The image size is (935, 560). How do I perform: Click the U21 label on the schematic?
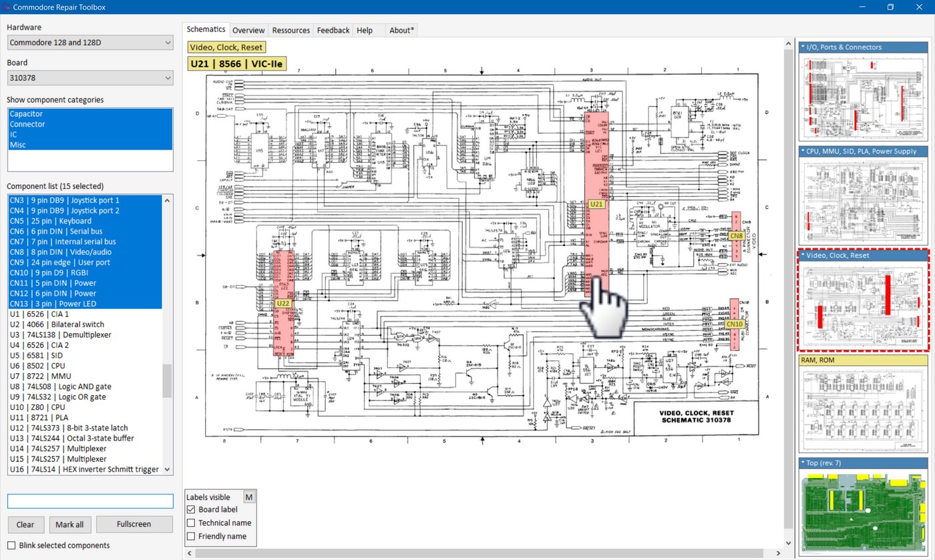pyautogui.click(x=596, y=204)
